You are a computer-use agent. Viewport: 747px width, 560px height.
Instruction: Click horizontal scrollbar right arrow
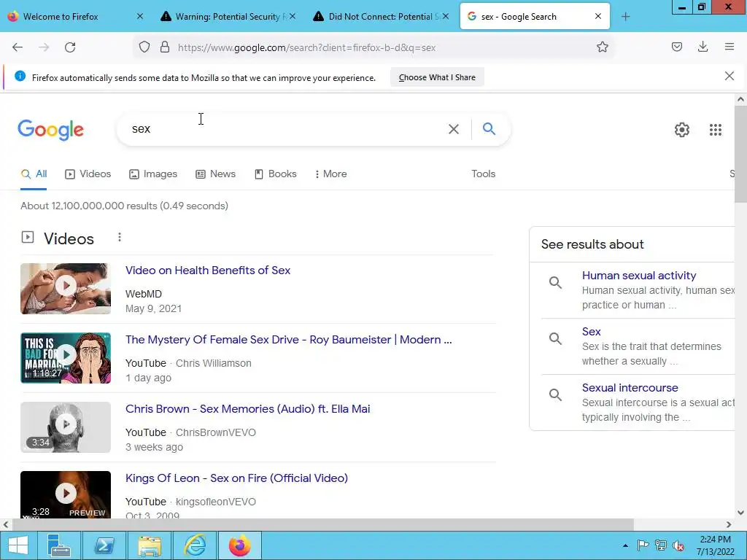coord(729,525)
